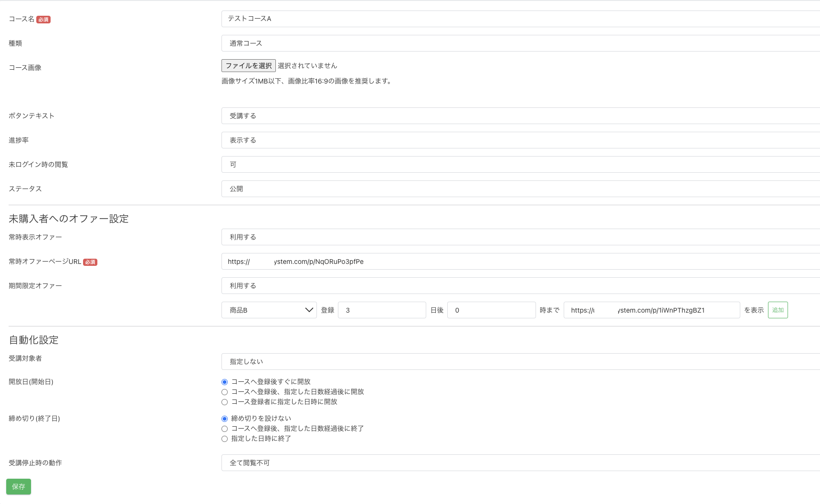The width and height of the screenshot is (820, 504).
Task: Open the 受講停止時の動作 dropdown
Action: tap(520, 462)
